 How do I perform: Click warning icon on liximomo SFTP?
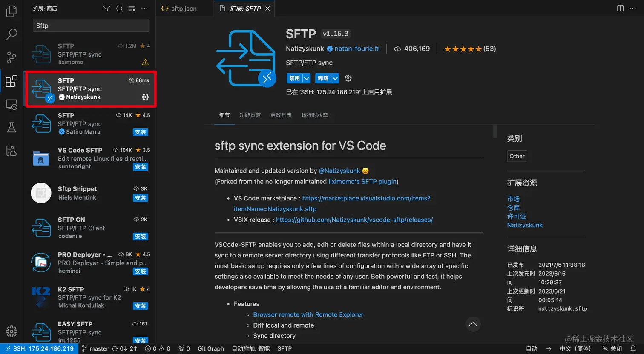(145, 62)
